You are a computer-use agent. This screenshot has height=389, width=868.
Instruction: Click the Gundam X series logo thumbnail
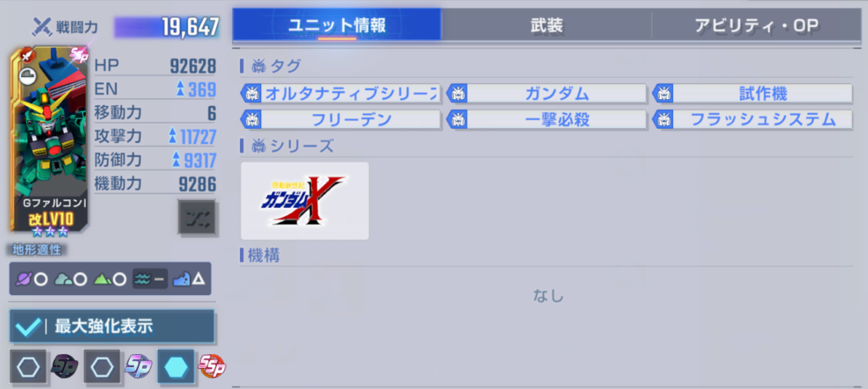click(x=305, y=201)
